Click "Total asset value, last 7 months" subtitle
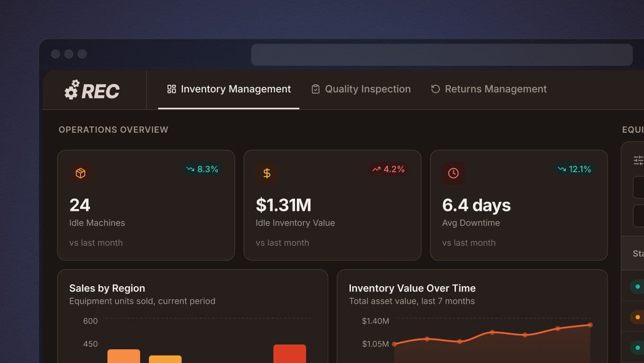 [x=412, y=301]
